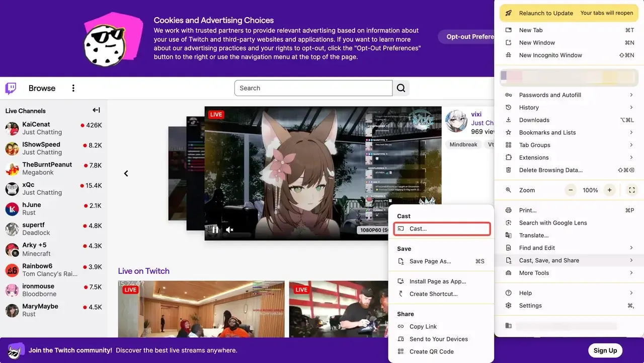This screenshot has height=363, width=644.
Task: Select New Window menu item
Action: tap(569, 43)
